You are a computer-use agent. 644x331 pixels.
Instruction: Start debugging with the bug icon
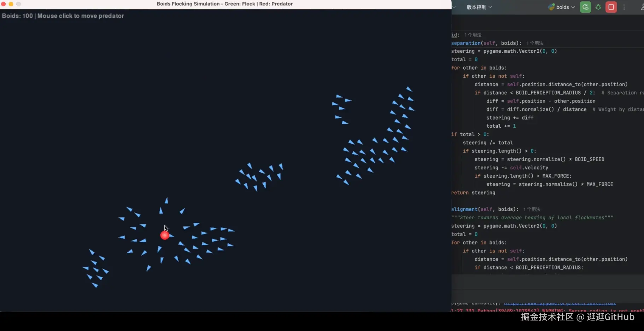(x=598, y=7)
